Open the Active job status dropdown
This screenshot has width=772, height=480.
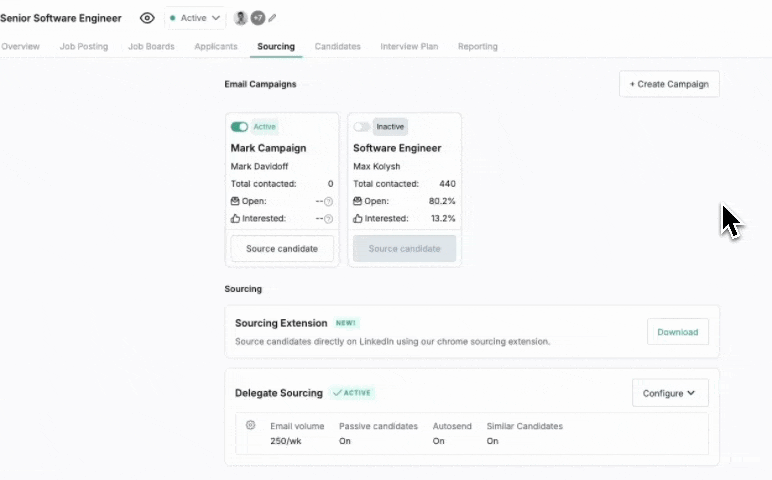[195, 18]
